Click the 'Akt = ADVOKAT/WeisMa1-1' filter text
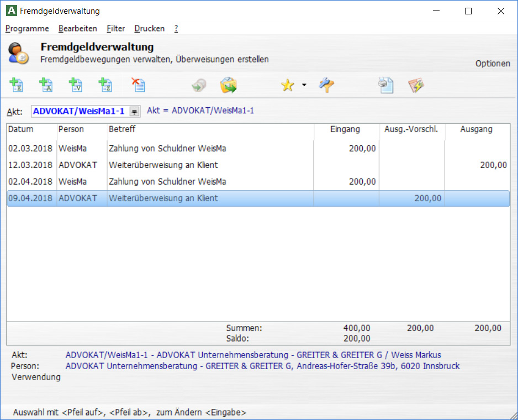 point(200,111)
